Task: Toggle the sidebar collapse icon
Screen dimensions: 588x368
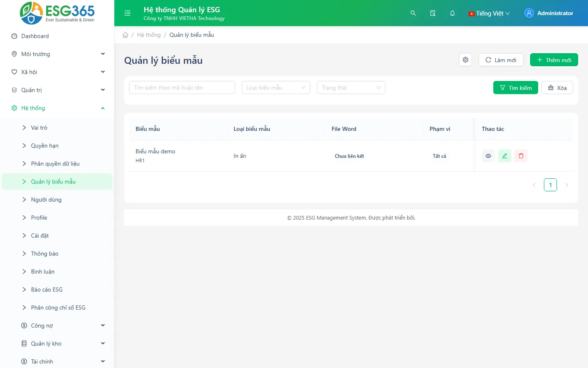Action: tap(127, 13)
